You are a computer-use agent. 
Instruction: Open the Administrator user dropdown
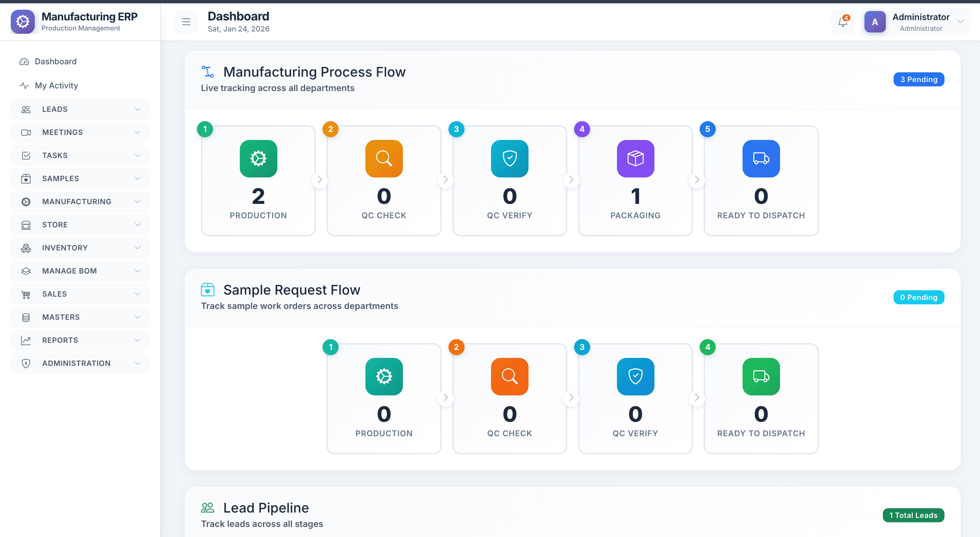pyautogui.click(x=917, y=22)
